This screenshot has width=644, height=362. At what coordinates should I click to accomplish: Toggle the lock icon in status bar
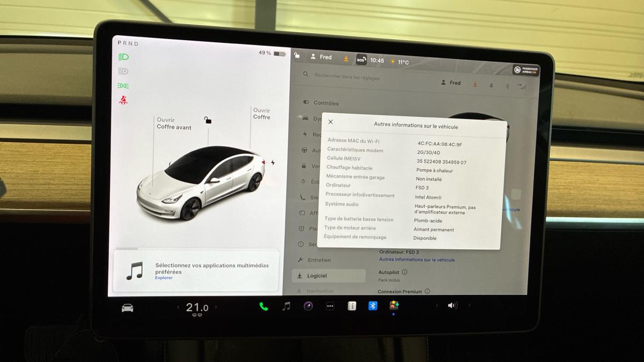(297, 55)
